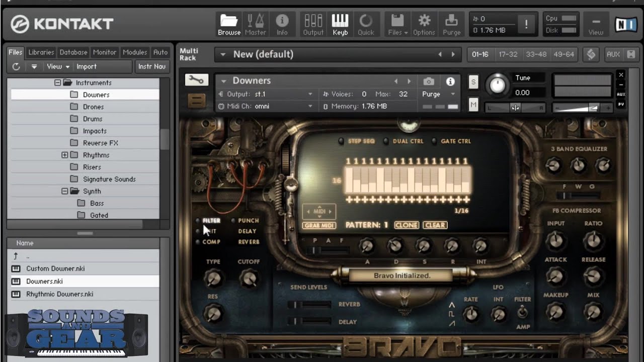Open instrument edit mode wrench icon
Viewport: 644px width, 362px height.
point(196,80)
